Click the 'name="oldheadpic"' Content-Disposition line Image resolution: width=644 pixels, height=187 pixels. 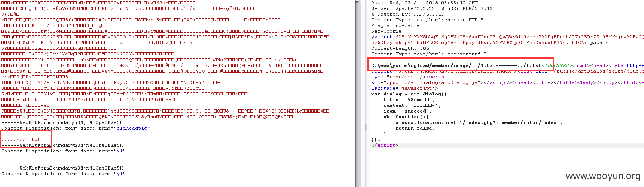[x=76, y=128]
